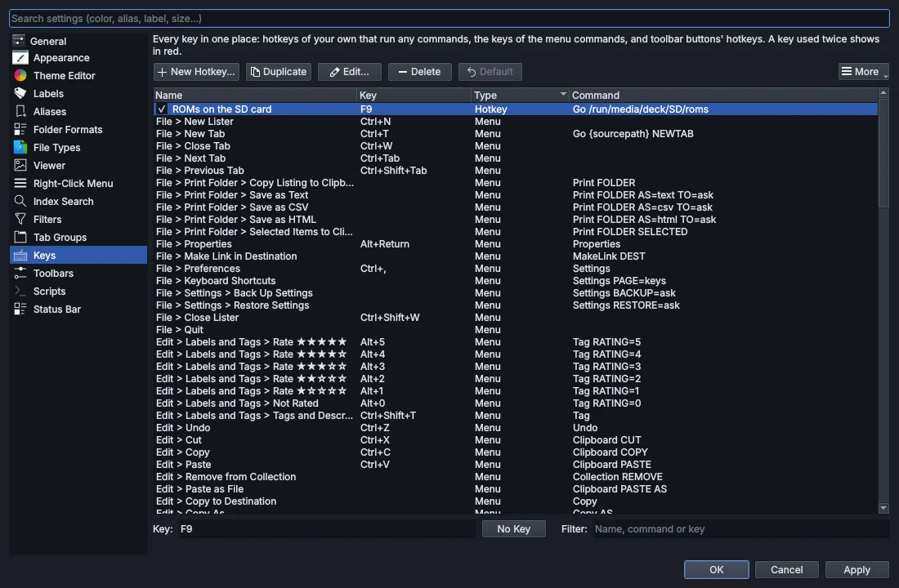Click the Type column sort arrow

(x=563, y=94)
